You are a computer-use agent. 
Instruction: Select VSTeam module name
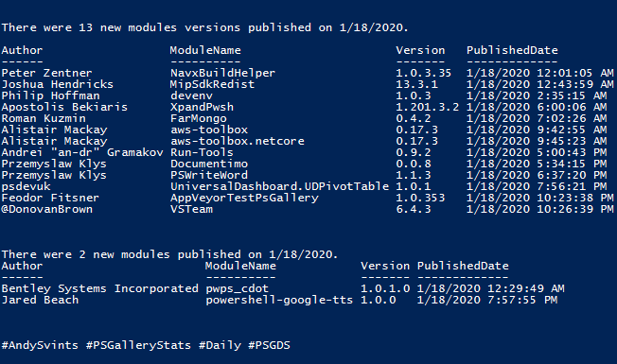(191, 209)
